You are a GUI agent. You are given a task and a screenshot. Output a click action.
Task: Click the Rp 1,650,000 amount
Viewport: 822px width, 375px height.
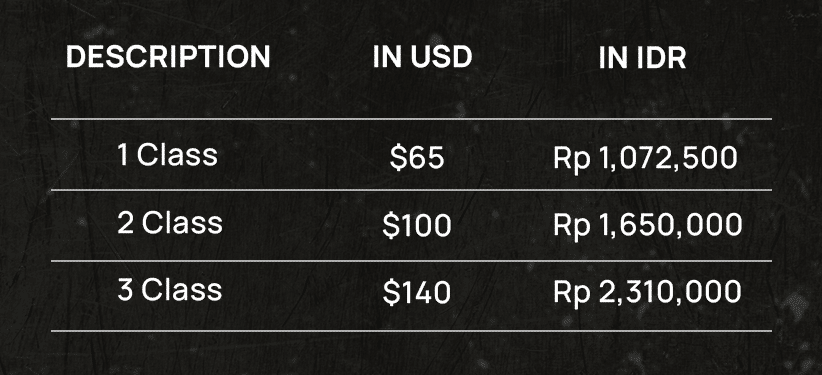point(647,227)
